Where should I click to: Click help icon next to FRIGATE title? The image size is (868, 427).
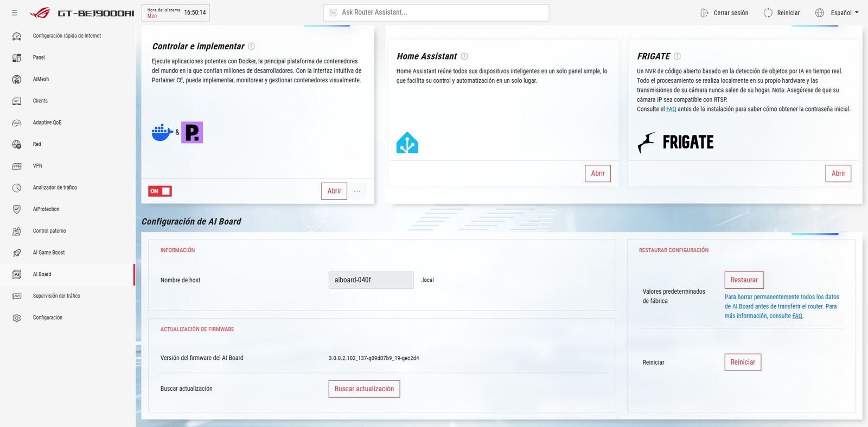pyautogui.click(x=677, y=56)
